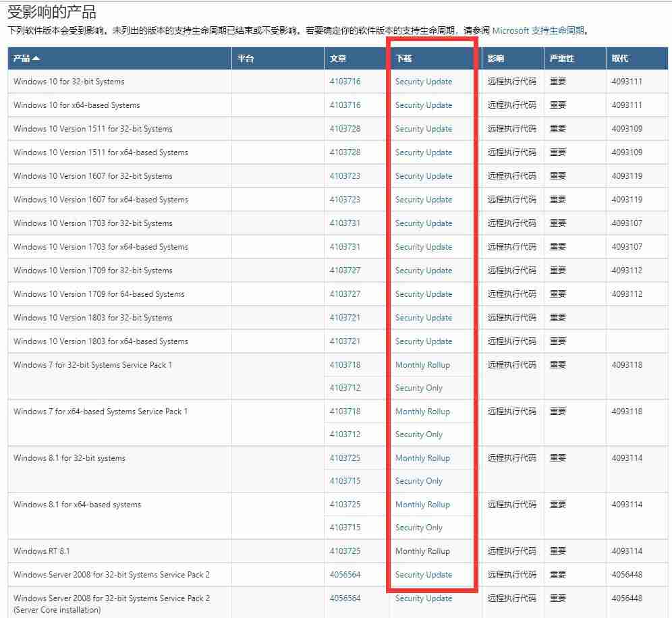Click the 产品 ascending sort arrow

36,58
